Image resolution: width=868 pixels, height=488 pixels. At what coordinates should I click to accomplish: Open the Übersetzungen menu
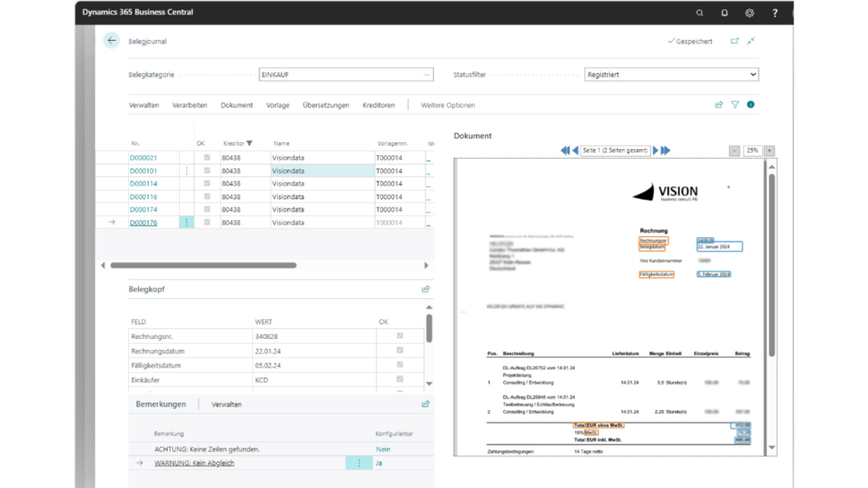(x=326, y=105)
